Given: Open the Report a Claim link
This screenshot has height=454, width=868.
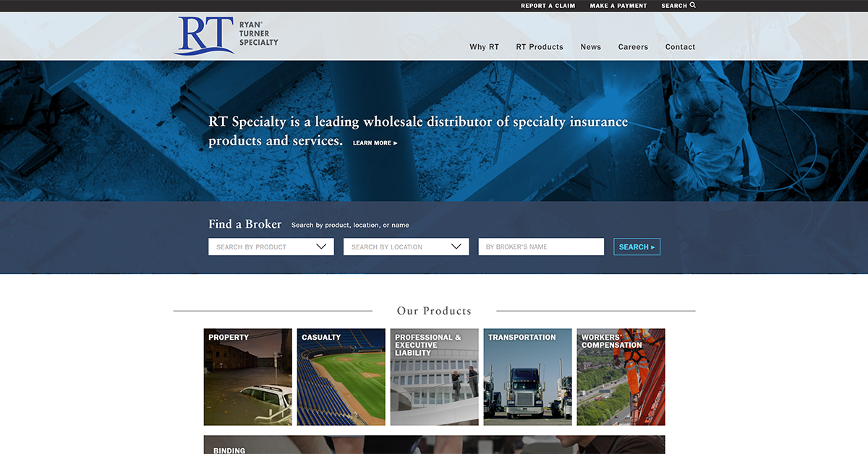Looking at the screenshot, I should tap(548, 6).
